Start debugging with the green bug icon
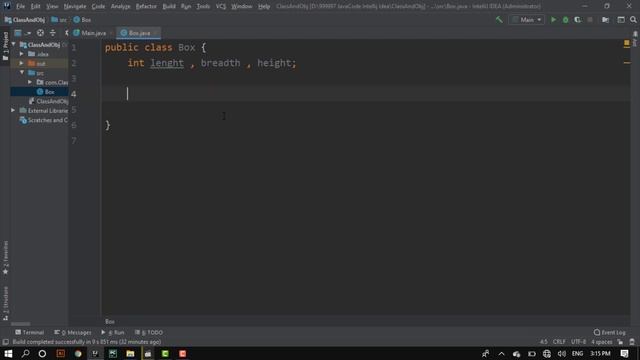The height and width of the screenshot is (360, 640). pyautogui.click(x=566, y=20)
